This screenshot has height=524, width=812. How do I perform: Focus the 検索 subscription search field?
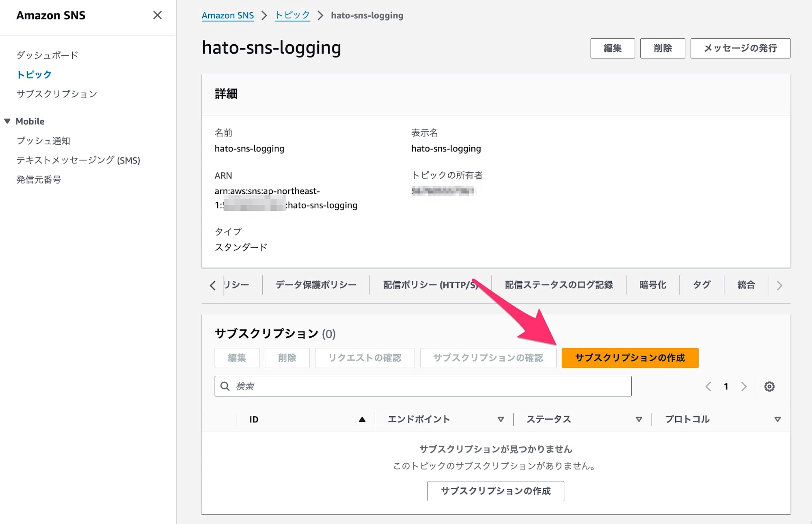tap(423, 386)
